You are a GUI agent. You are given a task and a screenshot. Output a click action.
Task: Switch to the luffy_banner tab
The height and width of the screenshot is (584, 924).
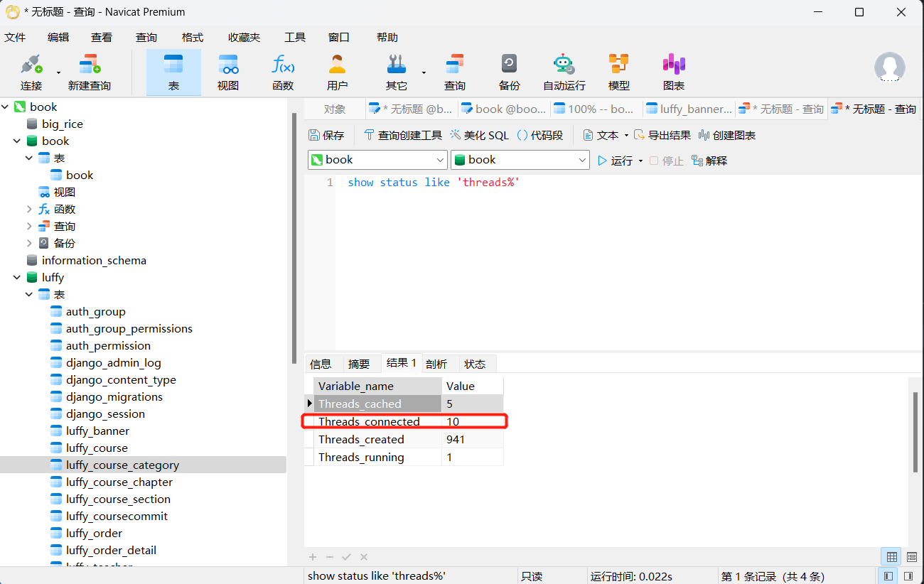click(689, 109)
